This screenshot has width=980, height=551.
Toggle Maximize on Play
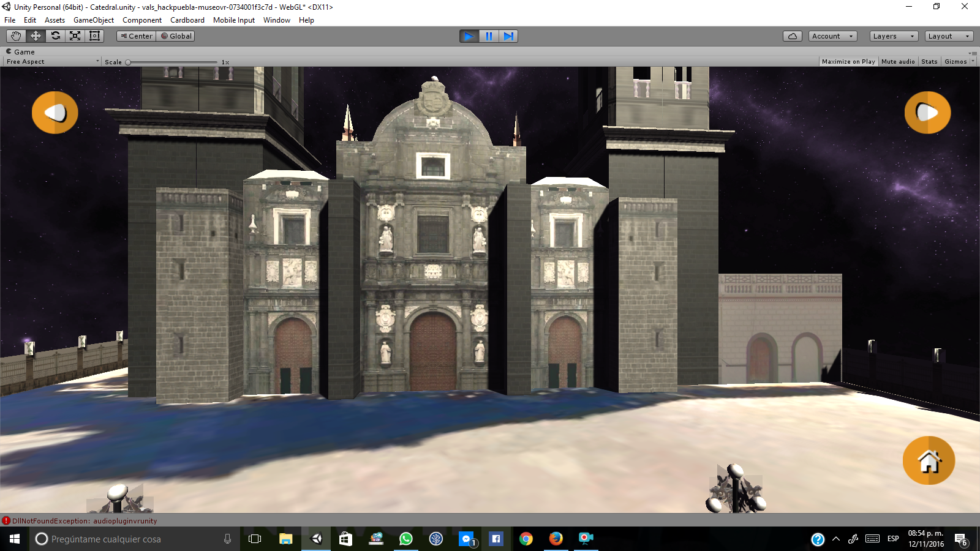(848, 62)
